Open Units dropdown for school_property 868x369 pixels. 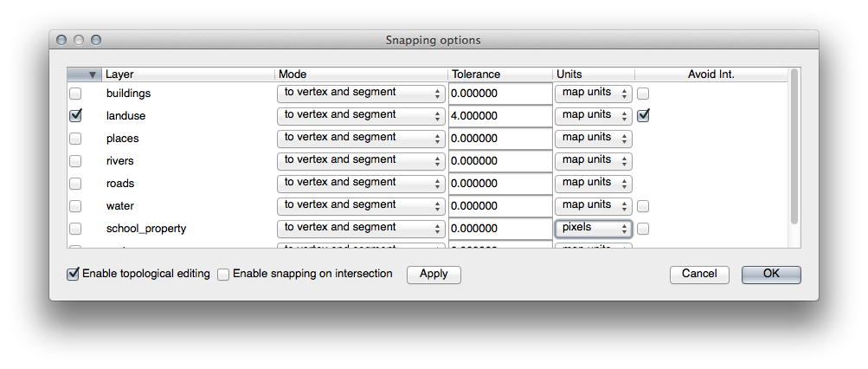point(593,229)
